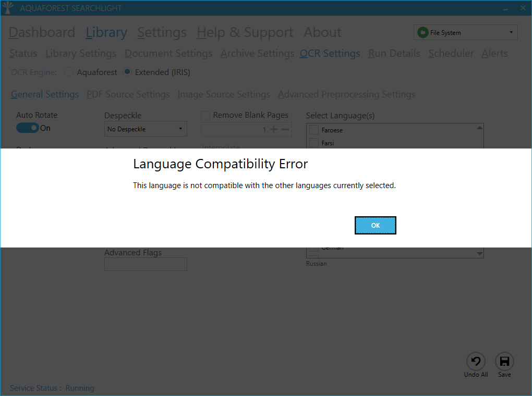Click the Undo All icon
This screenshot has height=396, width=532.
click(476, 361)
